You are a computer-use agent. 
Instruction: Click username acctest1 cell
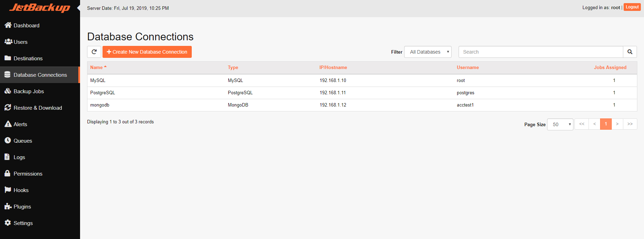coord(465,105)
